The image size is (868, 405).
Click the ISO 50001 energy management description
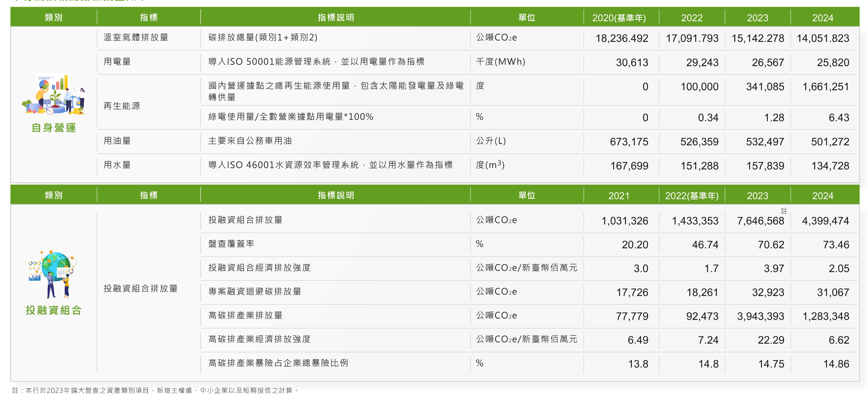point(316,62)
